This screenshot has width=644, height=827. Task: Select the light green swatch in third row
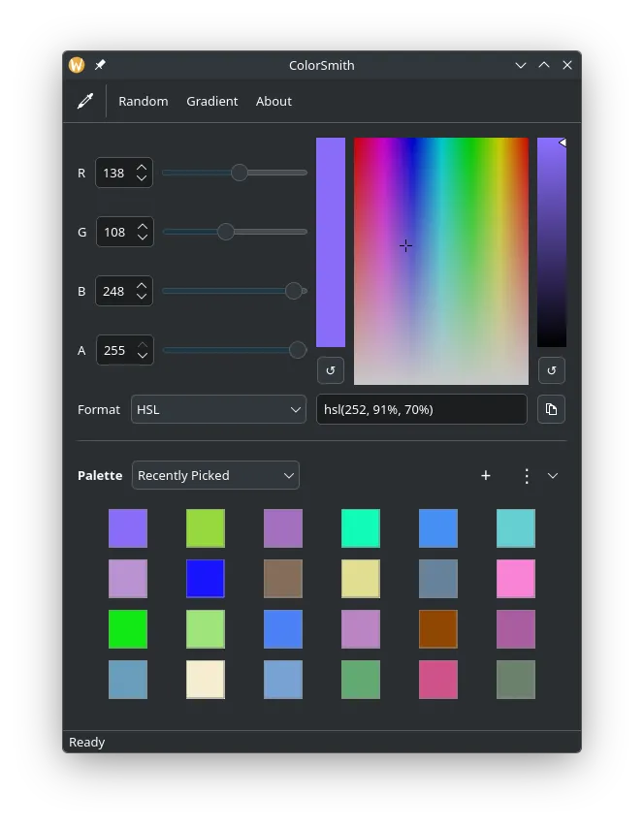coord(206,629)
